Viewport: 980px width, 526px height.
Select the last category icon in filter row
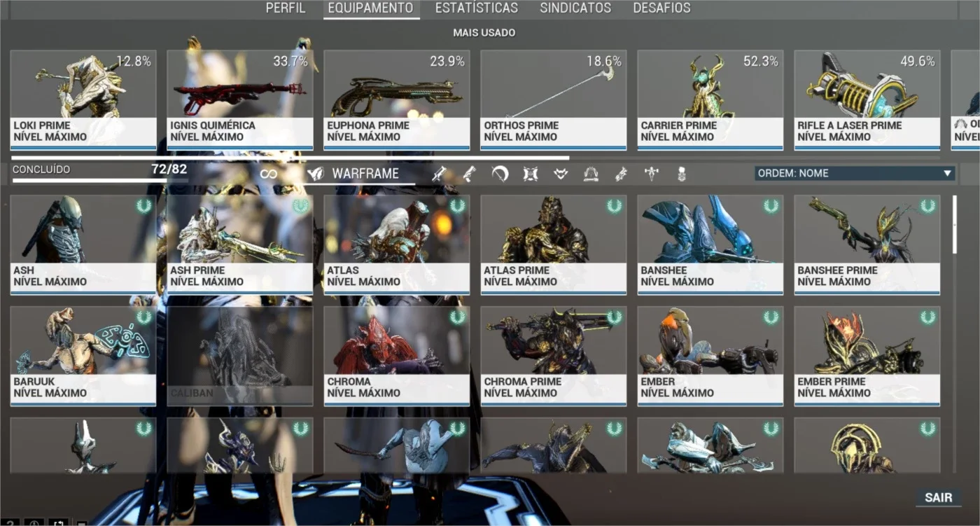pos(682,174)
